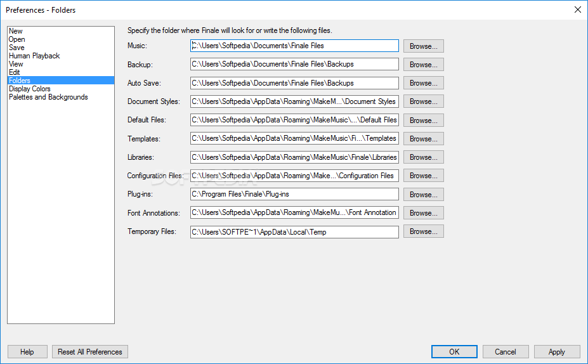The height and width of the screenshot is (364, 588).
Task: Browse for the Document Styles folder
Action: coord(423,101)
